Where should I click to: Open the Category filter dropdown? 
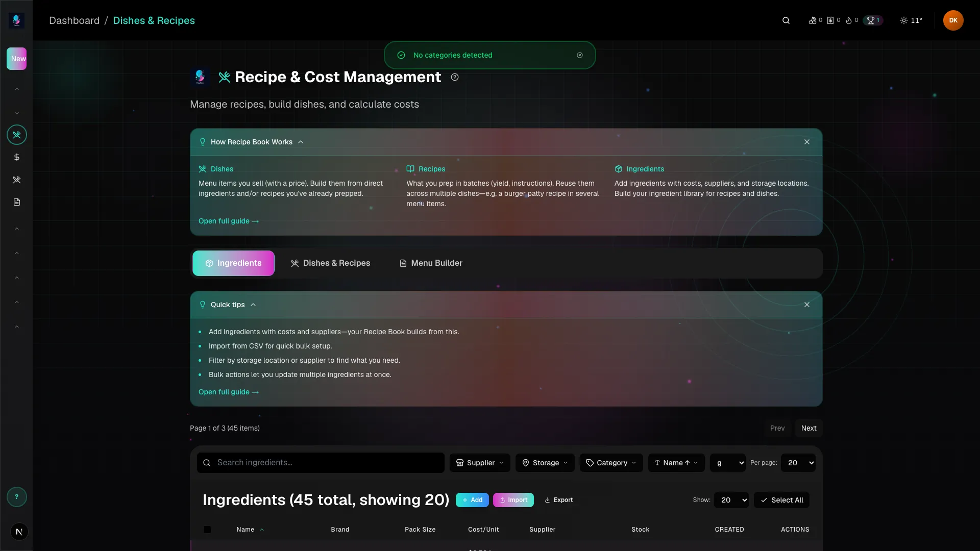pos(611,463)
